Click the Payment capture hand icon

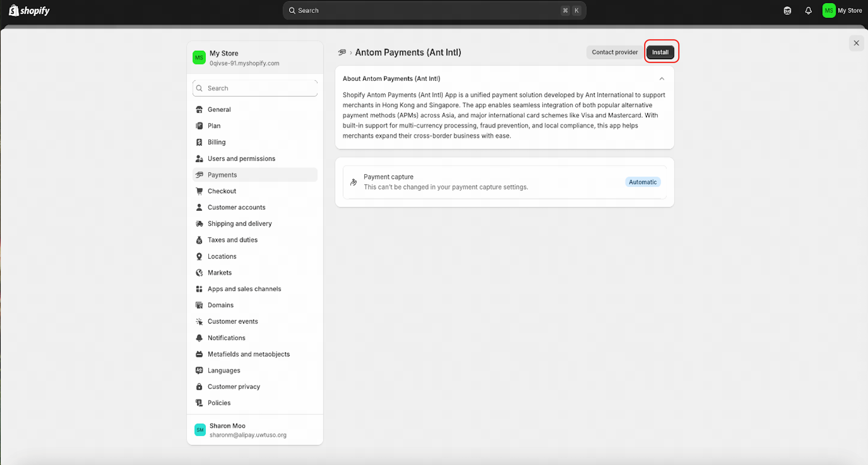click(354, 182)
